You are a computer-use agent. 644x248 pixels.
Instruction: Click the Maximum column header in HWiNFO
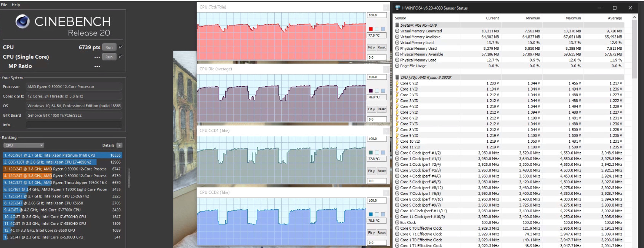(x=562, y=18)
